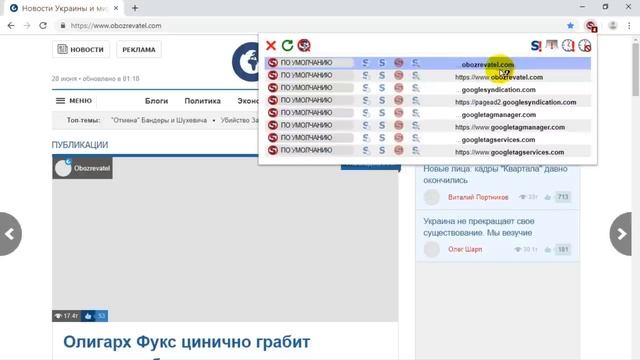This screenshot has height=360, width=640.
Task: Click the revoke temporary permissions icon
Action: click(585, 45)
